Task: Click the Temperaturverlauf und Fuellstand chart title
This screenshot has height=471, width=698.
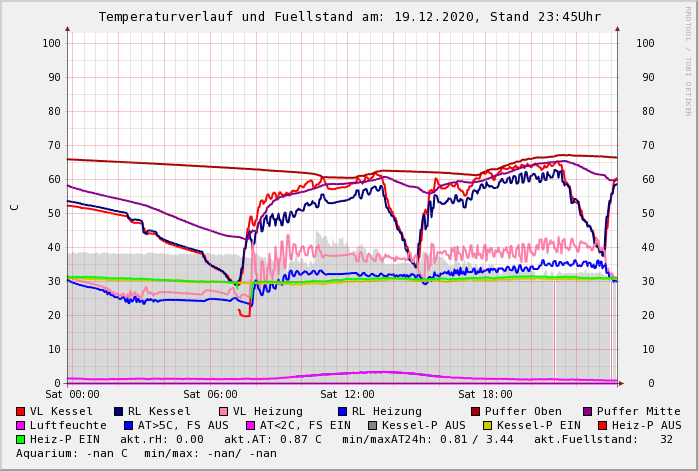Action: pyautogui.click(x=349, y=17)
